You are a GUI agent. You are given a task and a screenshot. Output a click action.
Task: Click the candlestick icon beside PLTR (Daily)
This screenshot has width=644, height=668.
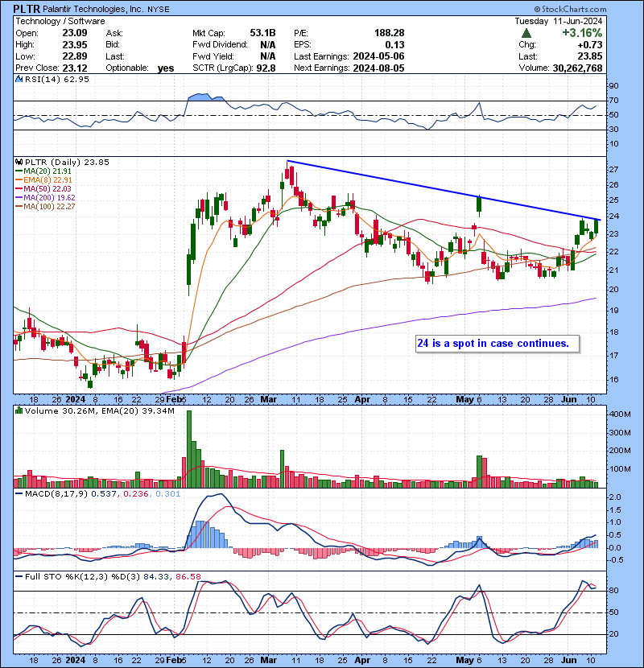pos(18,162)
